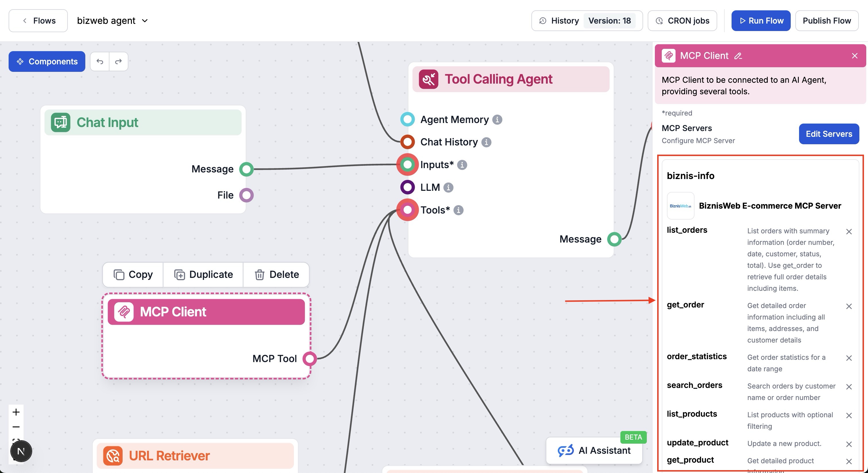Click the pencil icon beside MCP Client title
This screenshot has width=868, height=473.
(738, 56)
